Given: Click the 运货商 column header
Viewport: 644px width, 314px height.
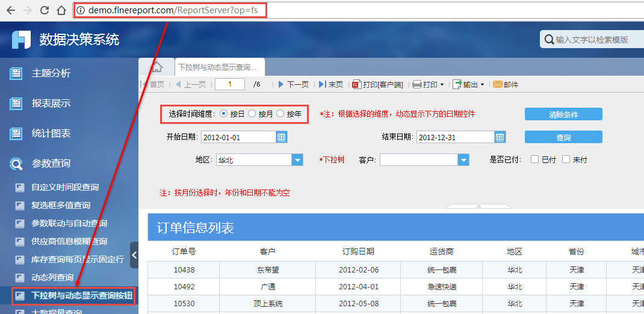Looking at the screenshot, I should pyautogui.click(x=442, y=251).
